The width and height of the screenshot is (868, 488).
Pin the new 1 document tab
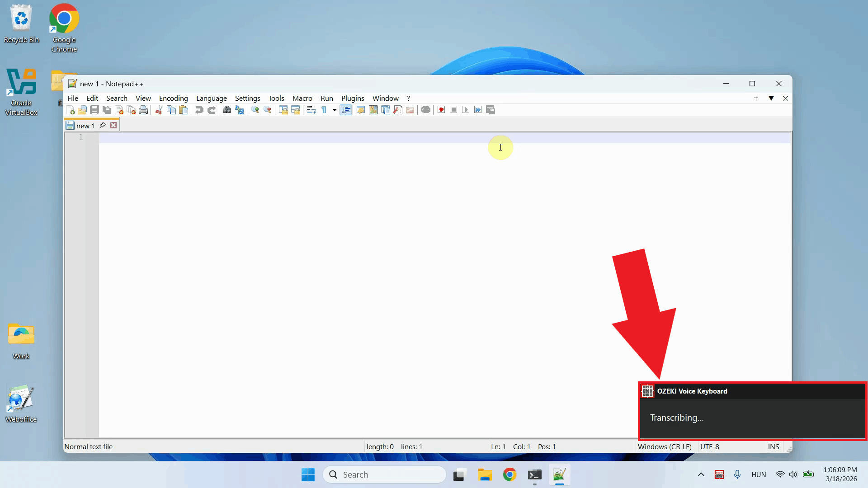102,125
